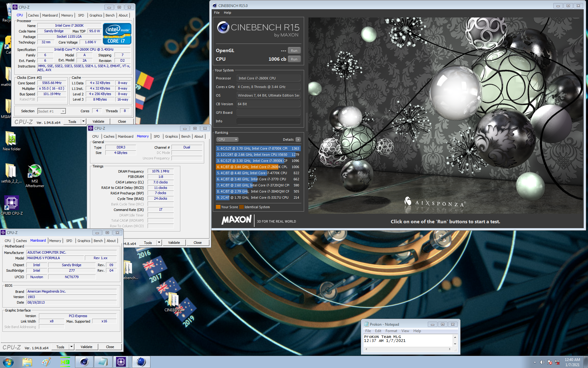Click the Details arrow icon in Ranking
This screenshot has height=368, width=588.
[x=298, y=140]
